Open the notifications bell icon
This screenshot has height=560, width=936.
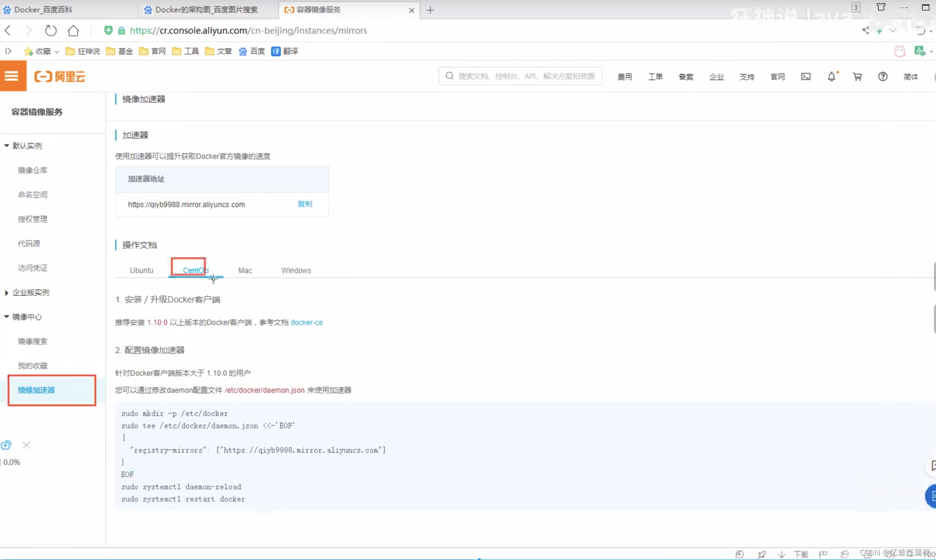(832, 76)
